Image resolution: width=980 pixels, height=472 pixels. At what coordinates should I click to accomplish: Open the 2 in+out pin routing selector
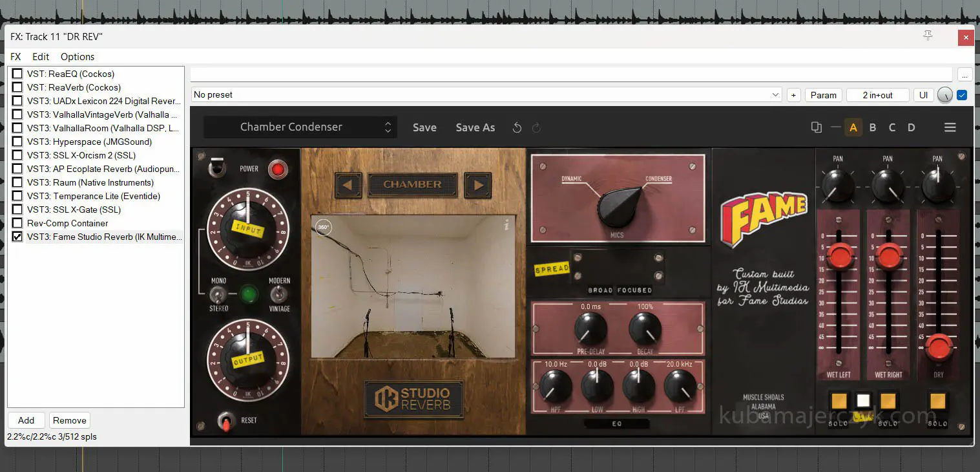point(877,95)
